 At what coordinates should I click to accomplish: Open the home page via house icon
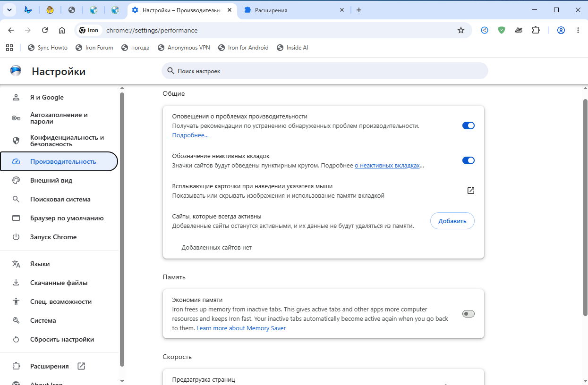pos(62,30)
